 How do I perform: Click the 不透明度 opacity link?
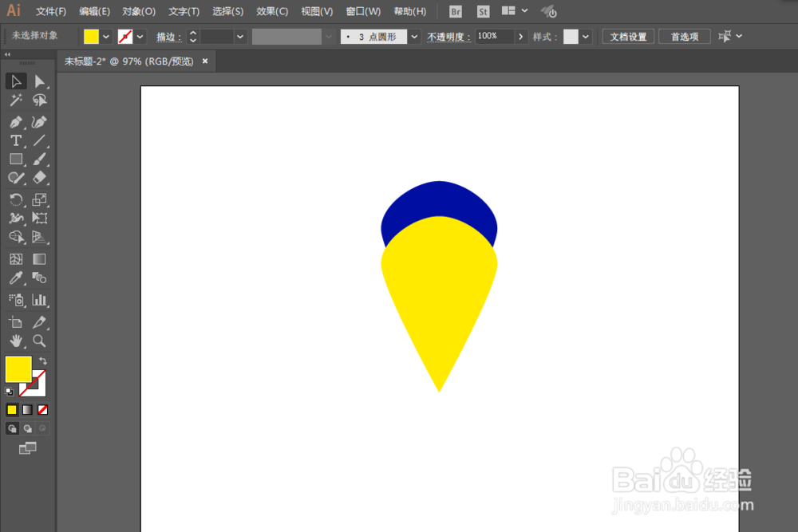[x=448, y=37]
